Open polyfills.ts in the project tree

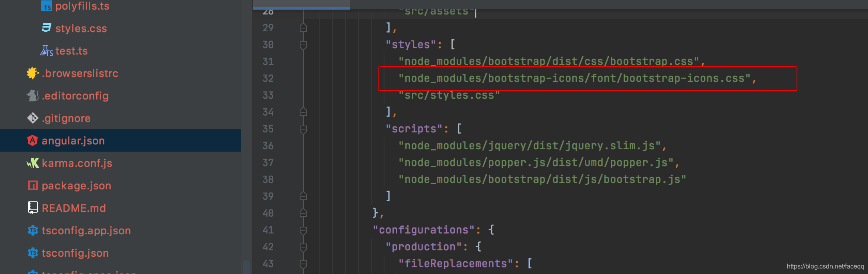(x=82, y=6)
